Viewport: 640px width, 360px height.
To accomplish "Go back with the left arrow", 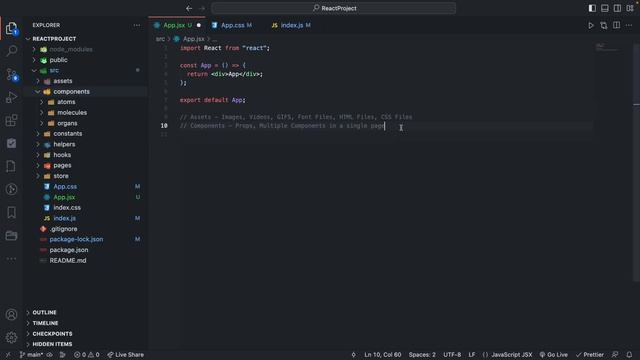I will coord(189,8).
